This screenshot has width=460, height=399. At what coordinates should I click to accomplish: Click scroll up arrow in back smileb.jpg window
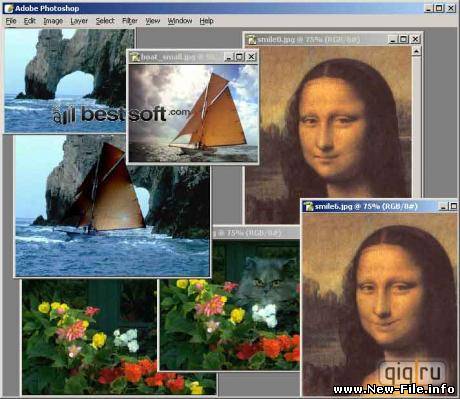tap(416, 51)
